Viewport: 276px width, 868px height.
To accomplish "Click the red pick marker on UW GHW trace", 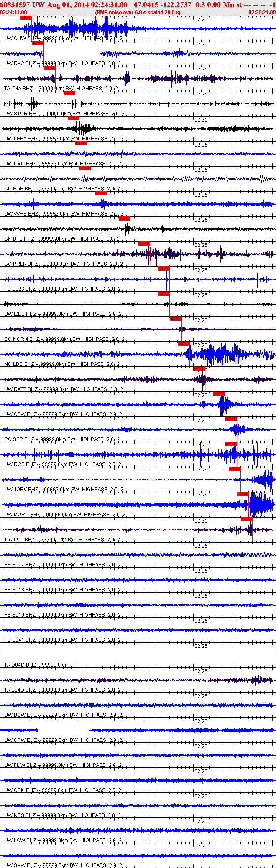I will (x=26, y=18).
